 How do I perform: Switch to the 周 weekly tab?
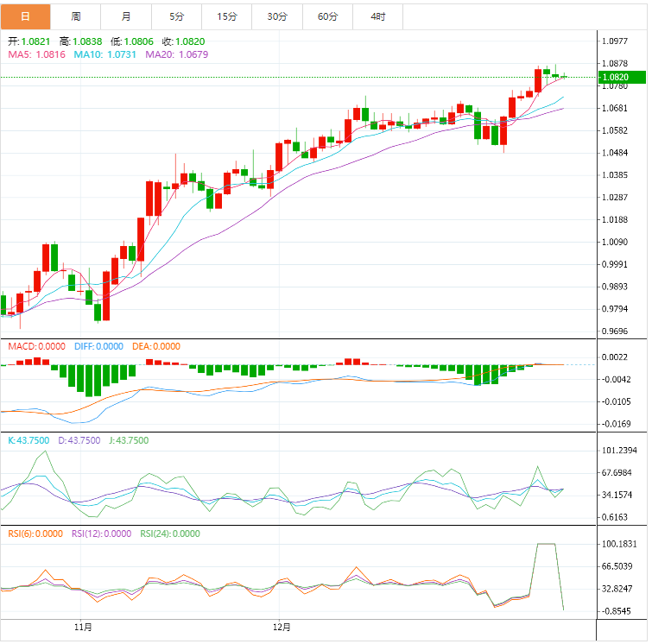click(76, 16)
